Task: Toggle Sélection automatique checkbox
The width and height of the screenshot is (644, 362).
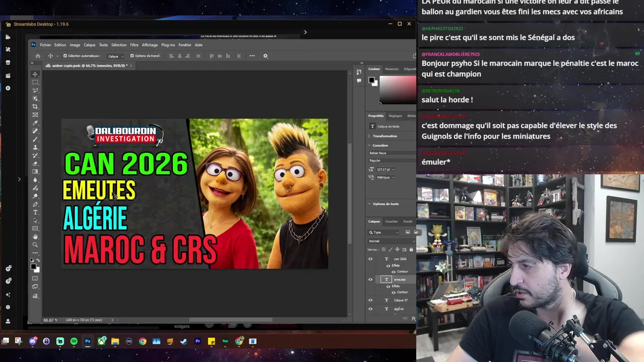Action: pyautogui.click(x=65, y=56)
